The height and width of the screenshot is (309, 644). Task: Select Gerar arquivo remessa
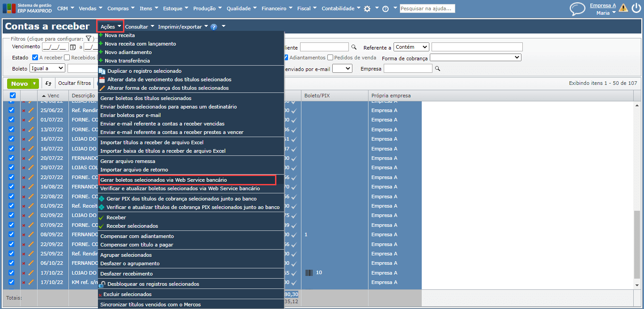click(x=128, y=161)
